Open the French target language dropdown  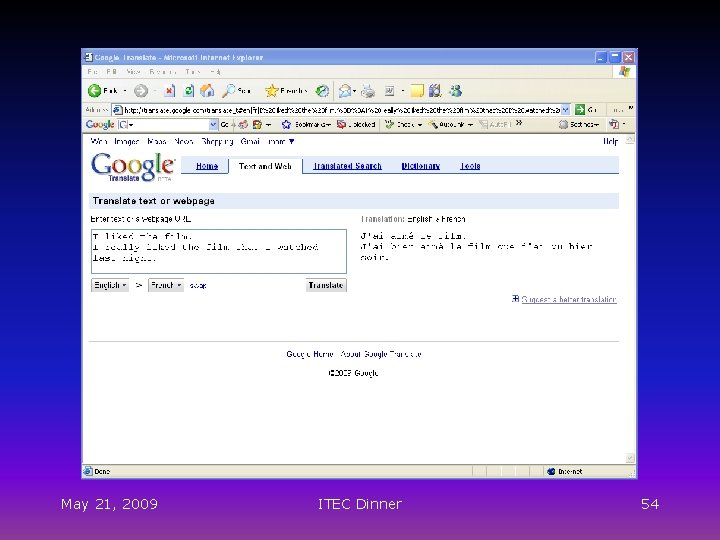coord(166,285)
